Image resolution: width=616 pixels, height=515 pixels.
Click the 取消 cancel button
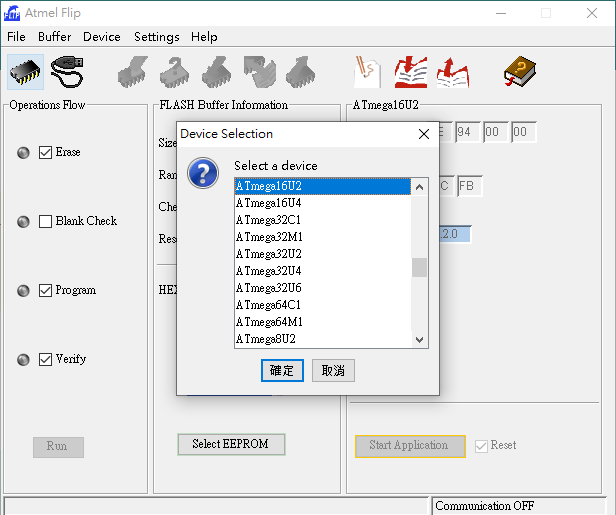pyautogui.click(x=333, y=370)
